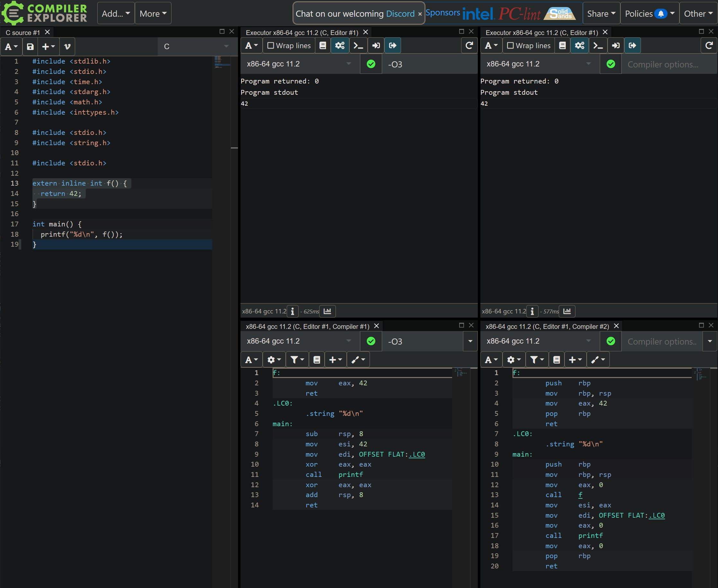Image resolution: width=718 pixels, height=588 pixels.
Task: Click Compiler options field in right executor
Action: 670,64
